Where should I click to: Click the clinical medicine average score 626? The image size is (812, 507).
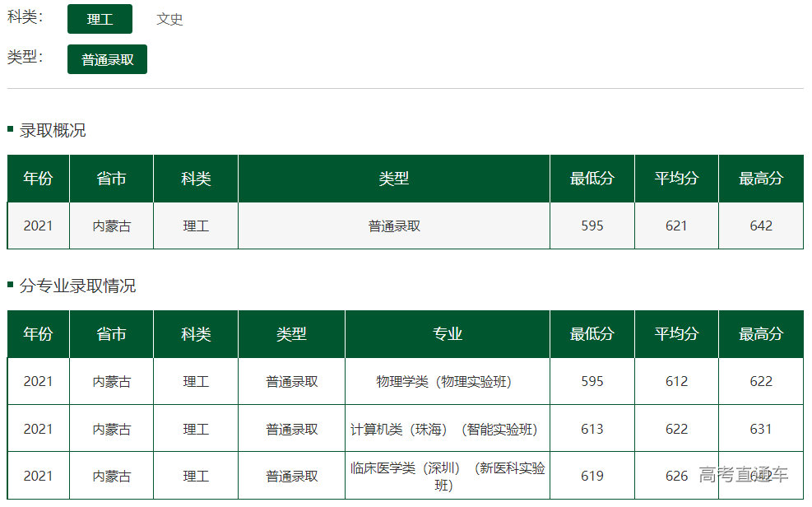click(x=676, y=476)
